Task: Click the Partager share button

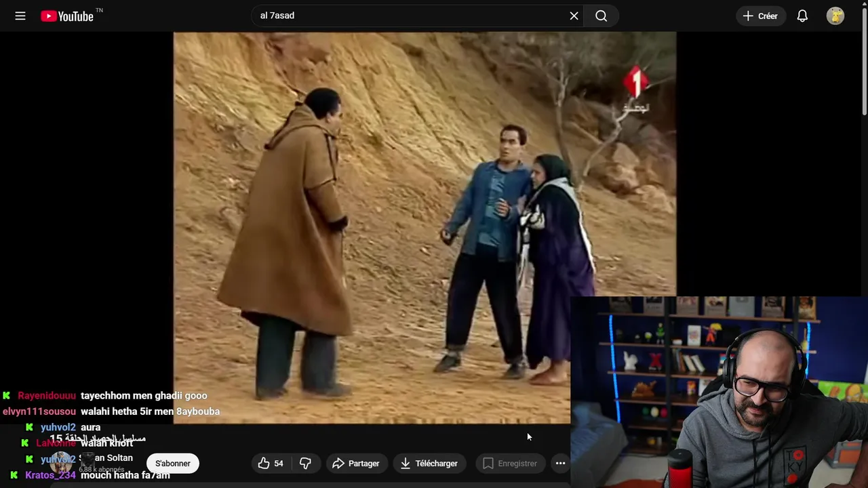Action: click(356, 464)
